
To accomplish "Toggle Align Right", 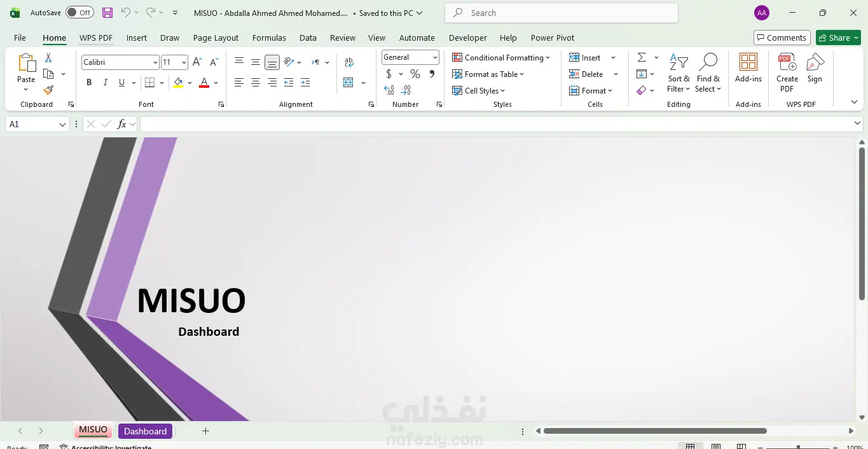I will 272,83.
